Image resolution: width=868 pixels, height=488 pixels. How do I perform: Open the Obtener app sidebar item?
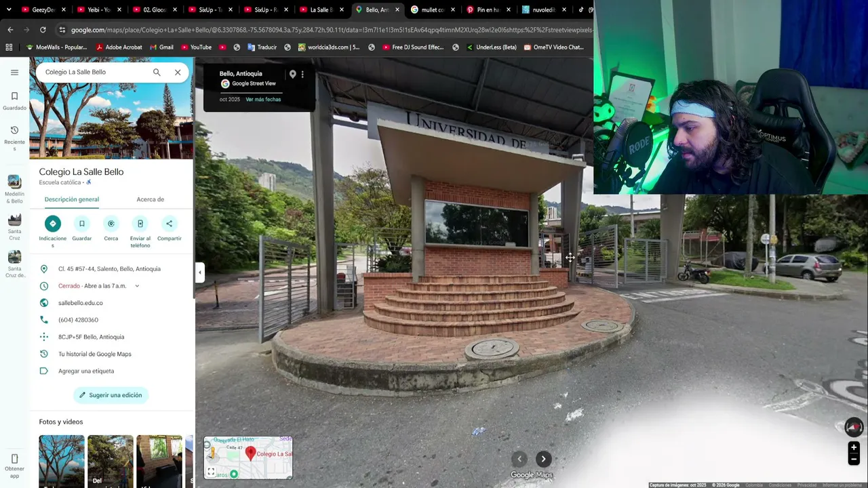[14, 466]
